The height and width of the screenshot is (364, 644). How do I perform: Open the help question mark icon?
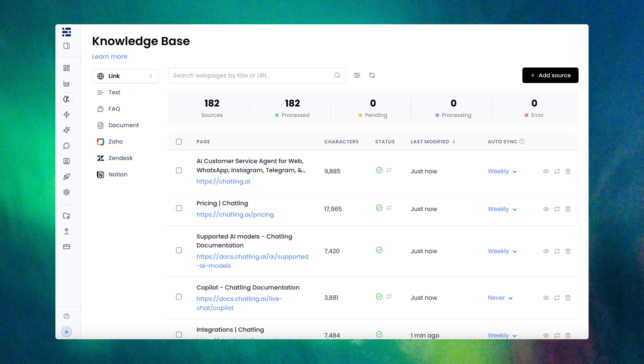click(x=66, y=316)
